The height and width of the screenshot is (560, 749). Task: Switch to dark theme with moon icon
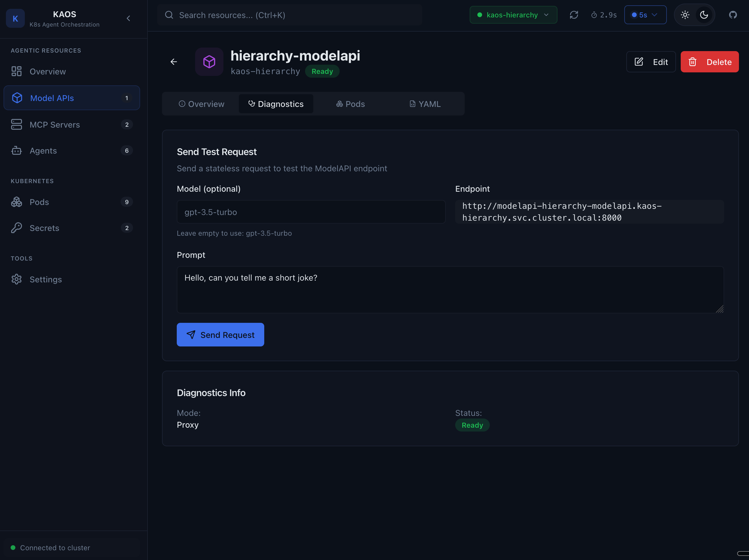click(x=704, y=15)
